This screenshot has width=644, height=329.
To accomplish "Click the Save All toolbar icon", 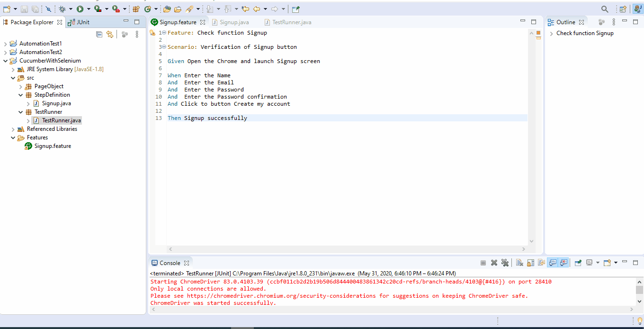I will (x=35, y=9).
